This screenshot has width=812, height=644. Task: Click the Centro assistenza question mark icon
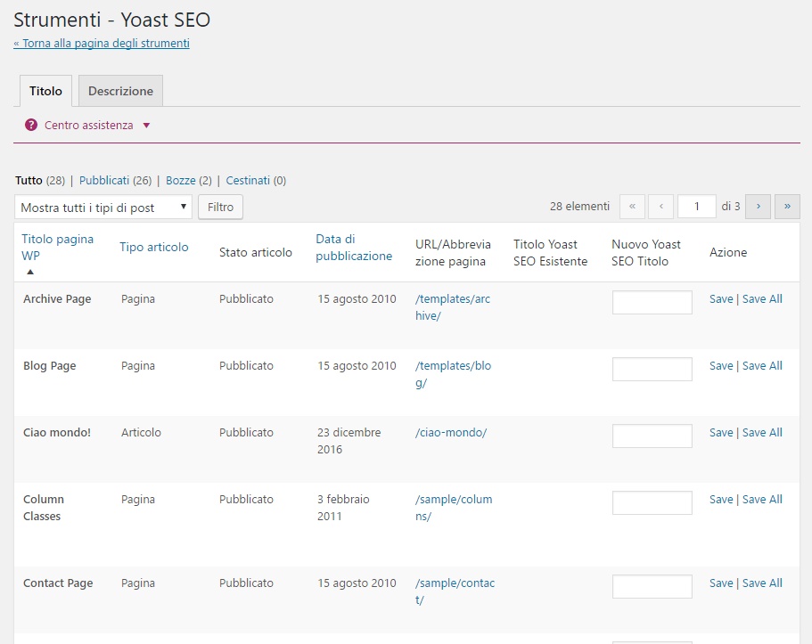[x=31, y=125]
